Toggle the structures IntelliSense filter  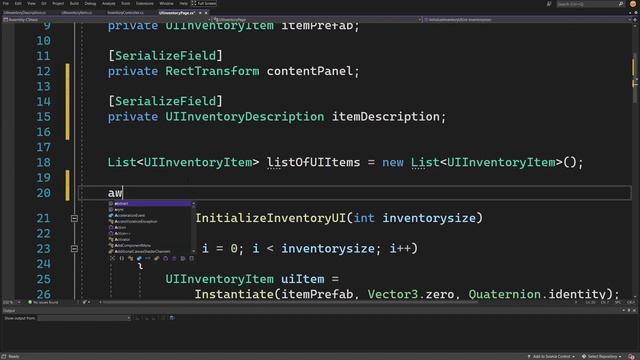(139, 258)
